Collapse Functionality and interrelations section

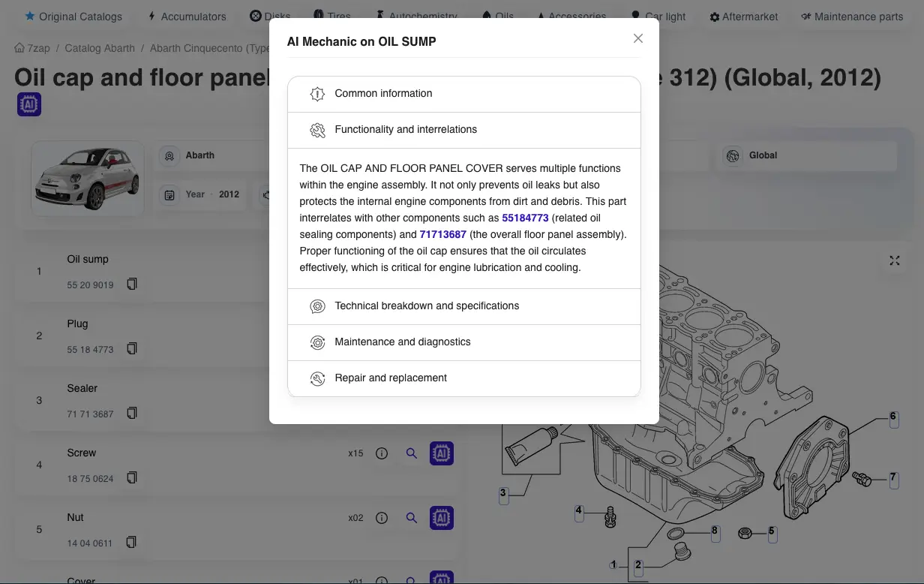pyautogui.click(x=463, y=130)
